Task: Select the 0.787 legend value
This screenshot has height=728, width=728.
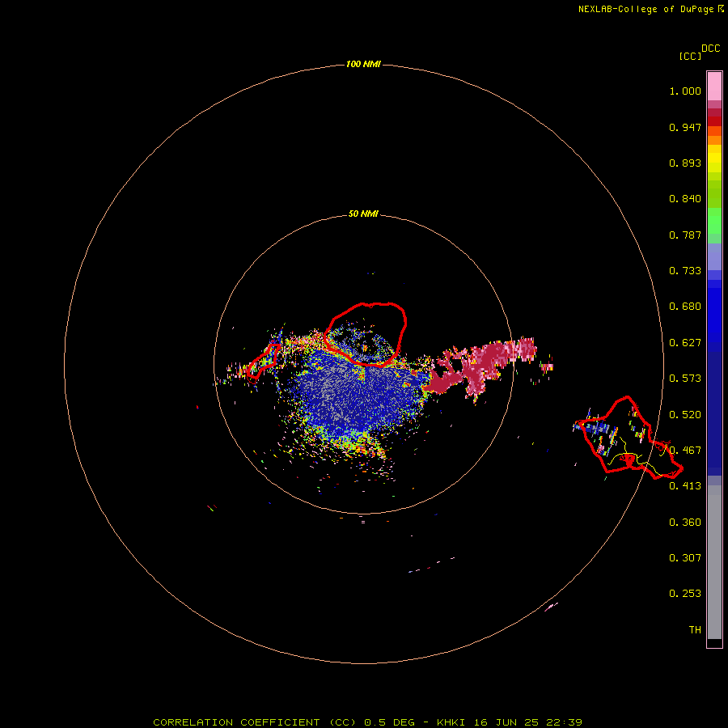Action: pyautogui.click(x=685, y=235)
